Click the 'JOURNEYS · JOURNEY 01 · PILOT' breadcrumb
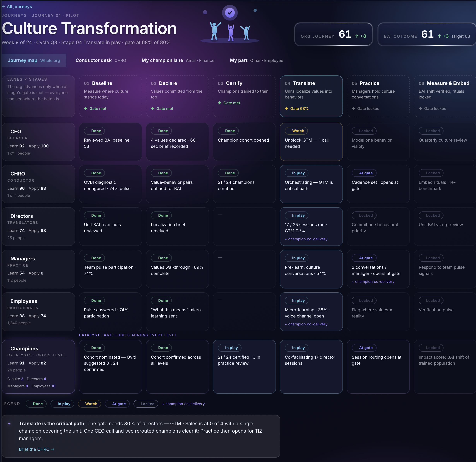Screen dimensions: 476x462 pos(40,15)
